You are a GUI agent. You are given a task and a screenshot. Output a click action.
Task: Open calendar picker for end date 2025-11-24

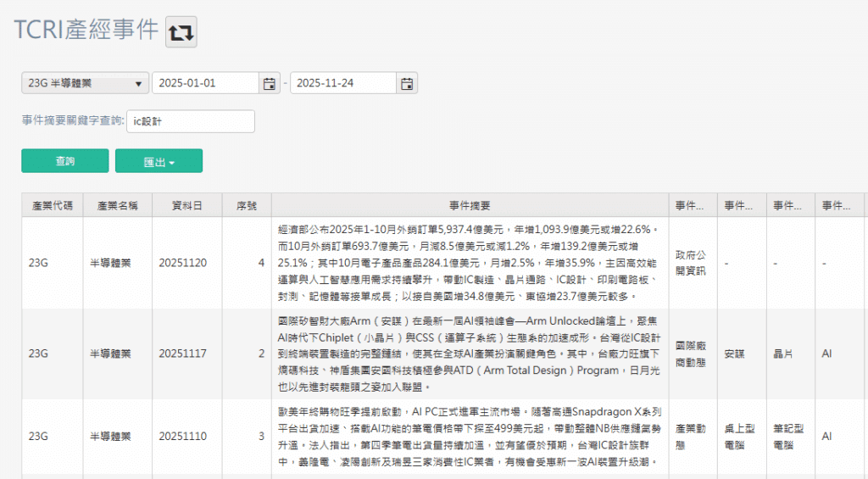(407, 83)
